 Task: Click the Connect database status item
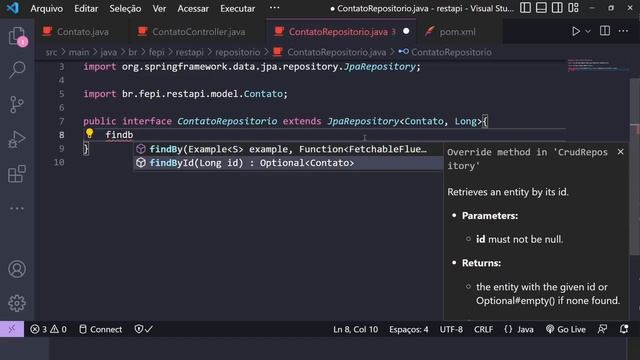pos(100,329)
